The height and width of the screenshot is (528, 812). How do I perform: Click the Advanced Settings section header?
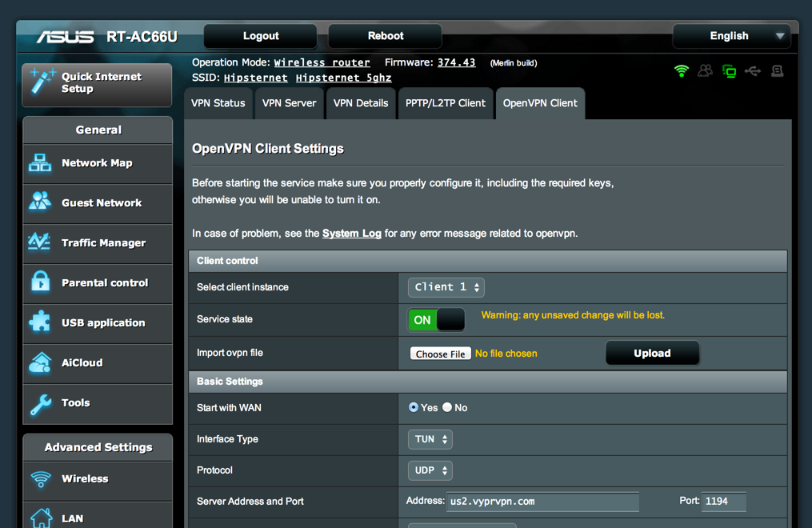click(x=98, y=447)
